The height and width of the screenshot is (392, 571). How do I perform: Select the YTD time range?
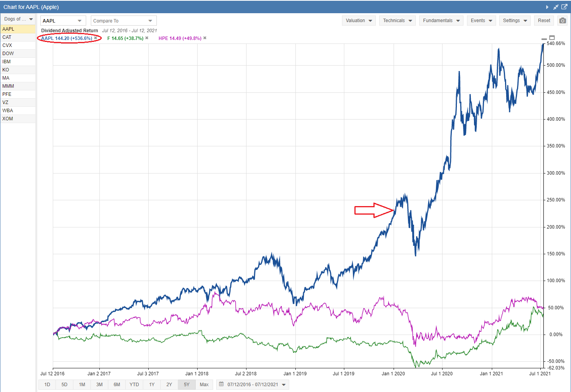134,385
